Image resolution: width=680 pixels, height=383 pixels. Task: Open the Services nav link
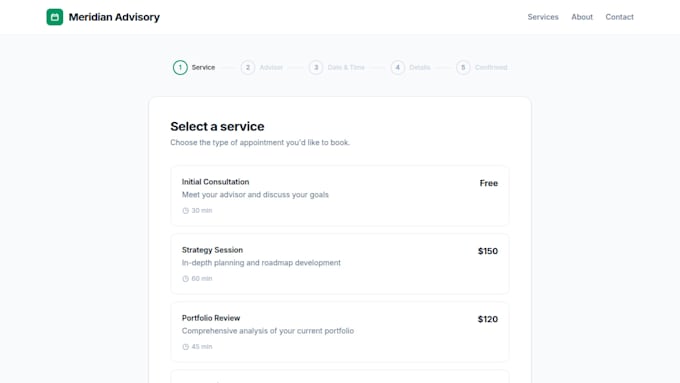(x=543, y=17)
